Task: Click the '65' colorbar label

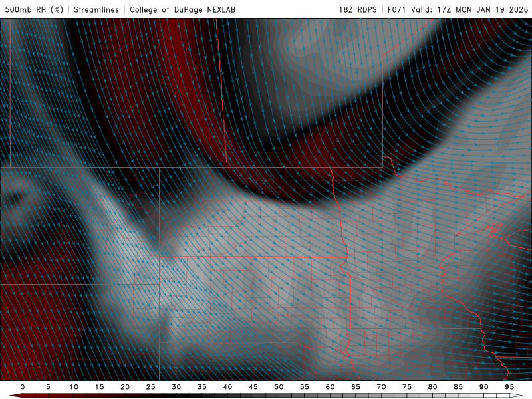Action: [356, 387]
